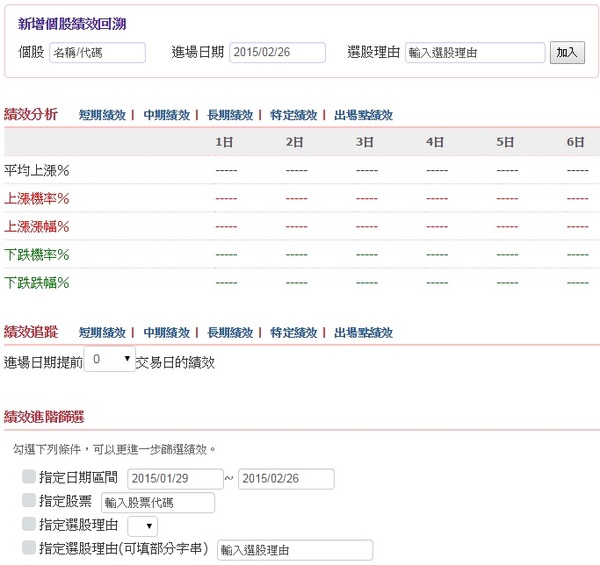600x565 pixels.
Task: Switch to 中期績效 in 績效分析
Action: tap(166, 115)
